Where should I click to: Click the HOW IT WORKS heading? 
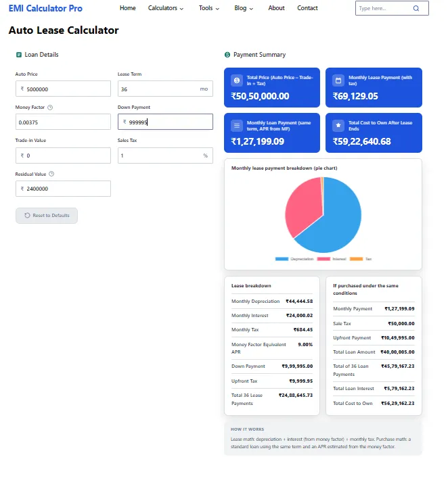[x=247, y=429]
